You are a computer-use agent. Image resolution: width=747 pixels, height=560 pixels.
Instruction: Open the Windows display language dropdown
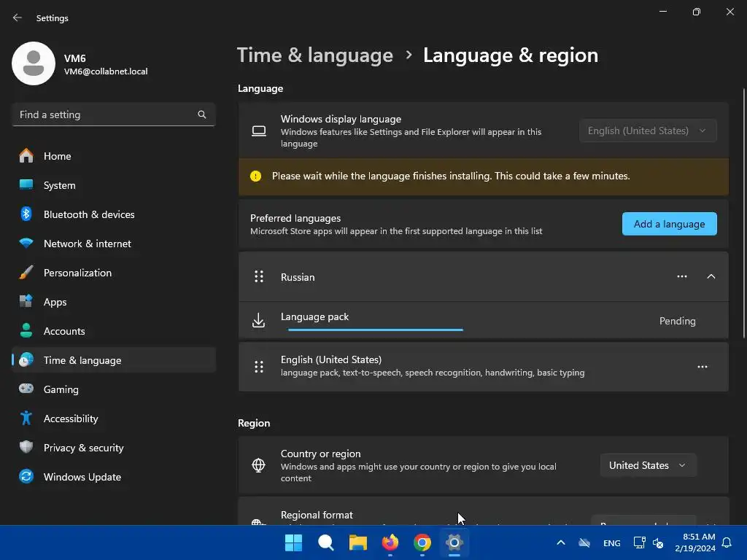point(648,131)
